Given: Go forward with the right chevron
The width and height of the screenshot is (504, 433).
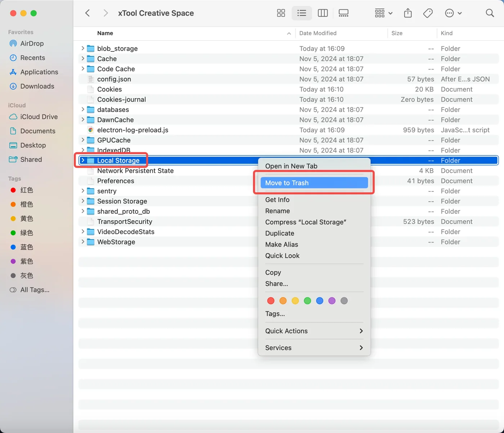Looking at the screenshot, I should point(105,13).
